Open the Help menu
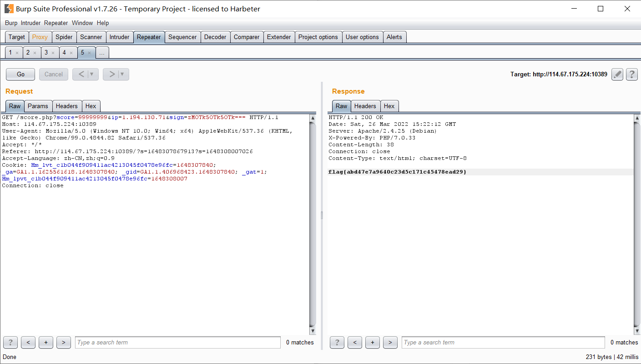641x364 pixels. tap(103, 23)
